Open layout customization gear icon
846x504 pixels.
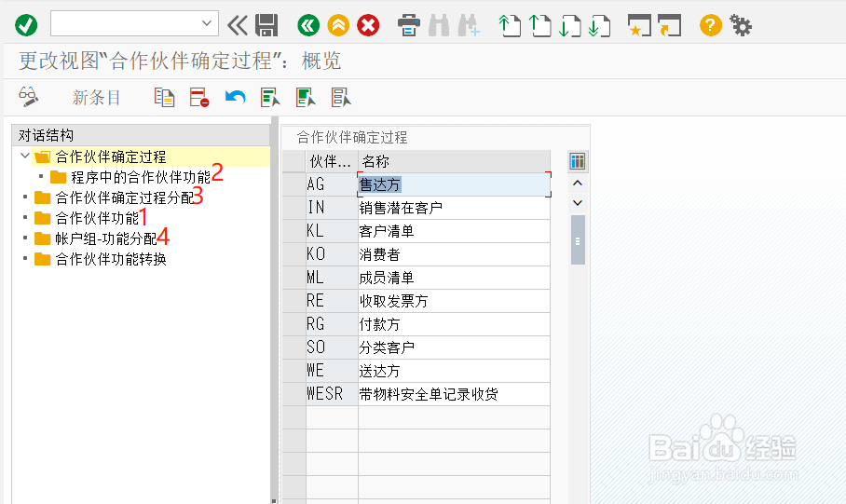click(740, 25)
